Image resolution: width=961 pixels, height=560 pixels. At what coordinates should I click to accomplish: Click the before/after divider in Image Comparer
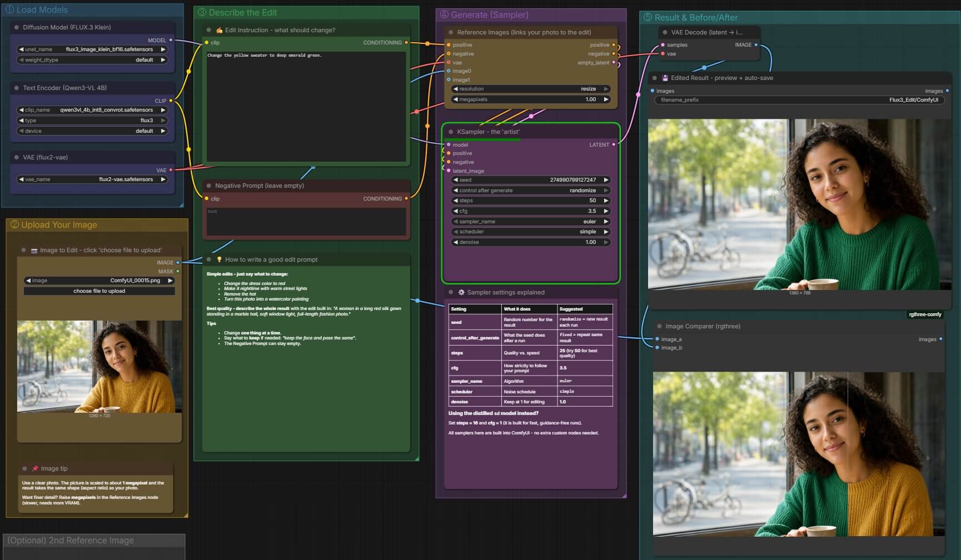click(x=848, y=454)
